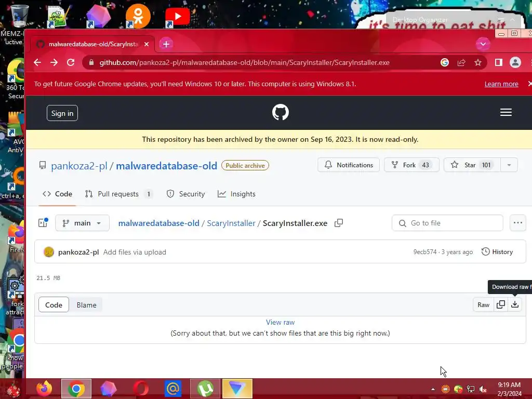Expand the dropdown next to Star
The height and width of the screenshot is (399, 532).
(x=509, y=165)
